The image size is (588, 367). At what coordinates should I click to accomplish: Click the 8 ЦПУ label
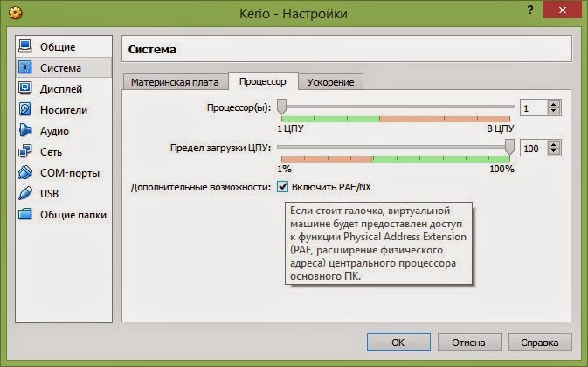point(500,128)
